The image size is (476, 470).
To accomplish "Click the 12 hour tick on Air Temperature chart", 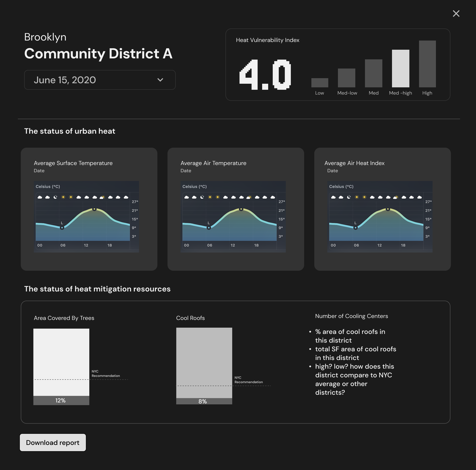I will click(233, 245).
